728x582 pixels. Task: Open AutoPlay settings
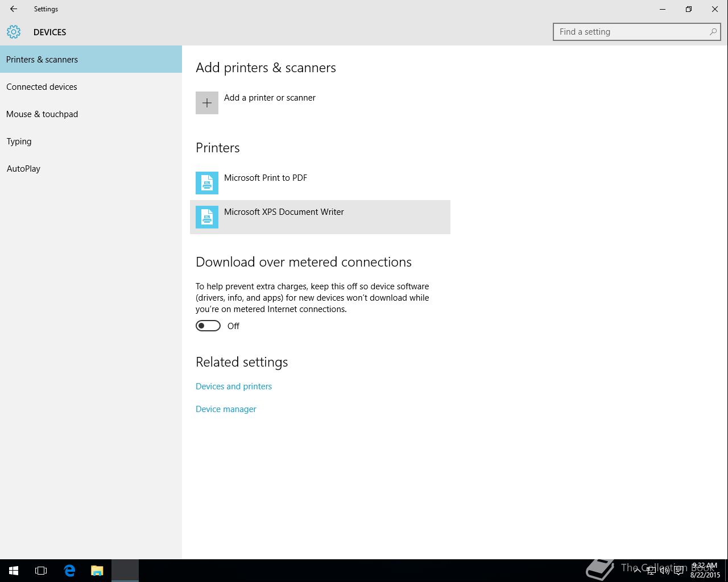point(91,168)
